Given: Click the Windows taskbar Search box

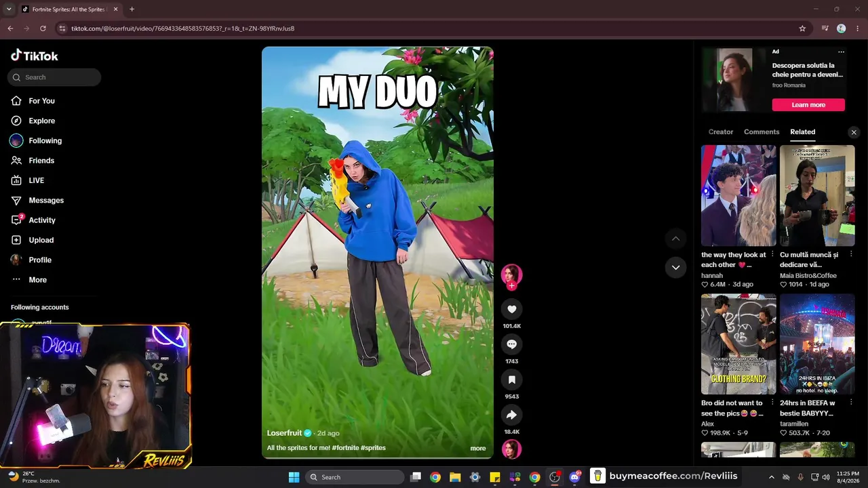Looking at the screenshot, I should [x=354, y=477].
